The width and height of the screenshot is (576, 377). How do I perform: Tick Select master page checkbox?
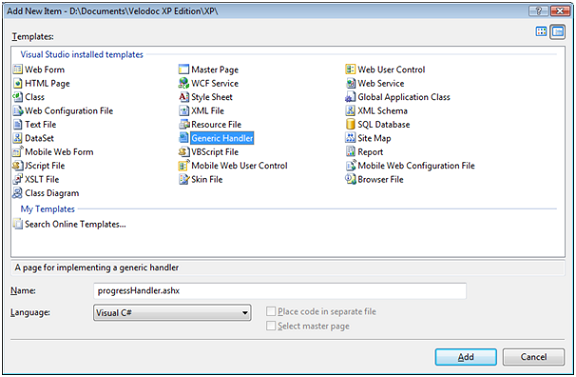click(x=271, y=326)
